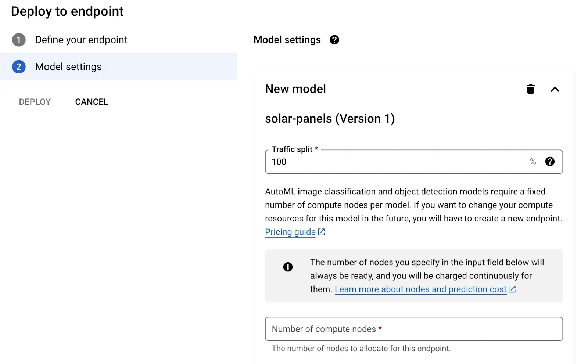The width and height of the screenshot is (588, 364).
Task: Go to Define your endpoint step
Action: coord(81,40)
